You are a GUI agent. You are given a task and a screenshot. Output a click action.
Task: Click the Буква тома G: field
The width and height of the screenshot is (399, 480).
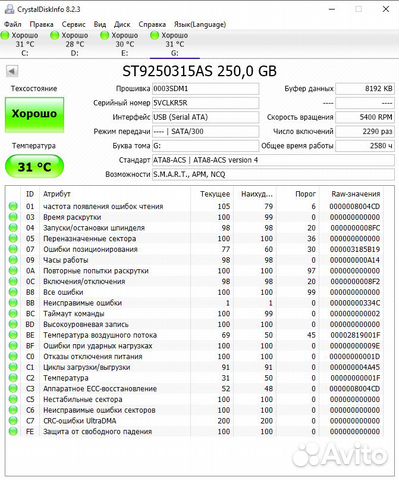point(205,146)
